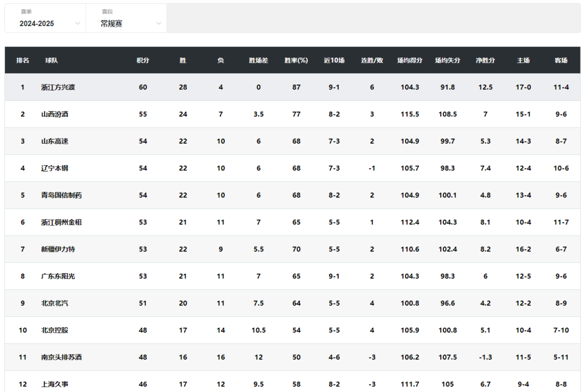Screen dimensions: 583x392
Task: Sort by the 积分 column header
Action: pos(143,60)
